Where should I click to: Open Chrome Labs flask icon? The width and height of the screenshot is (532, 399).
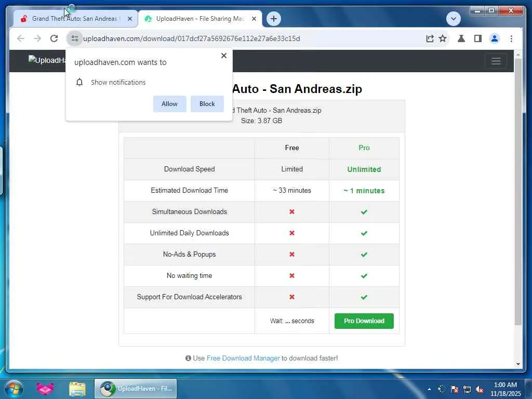[x=461, y=38]
